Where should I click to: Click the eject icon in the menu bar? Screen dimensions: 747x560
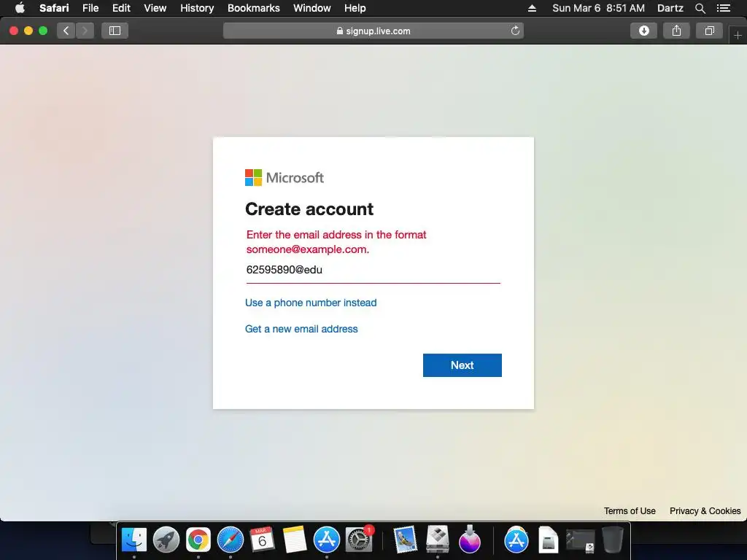click(x=532, y=8)
